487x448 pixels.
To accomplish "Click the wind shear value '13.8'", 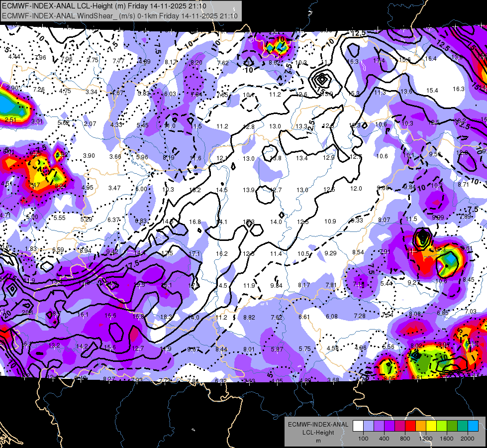I will pyautogui.click(x=276, y=158).
